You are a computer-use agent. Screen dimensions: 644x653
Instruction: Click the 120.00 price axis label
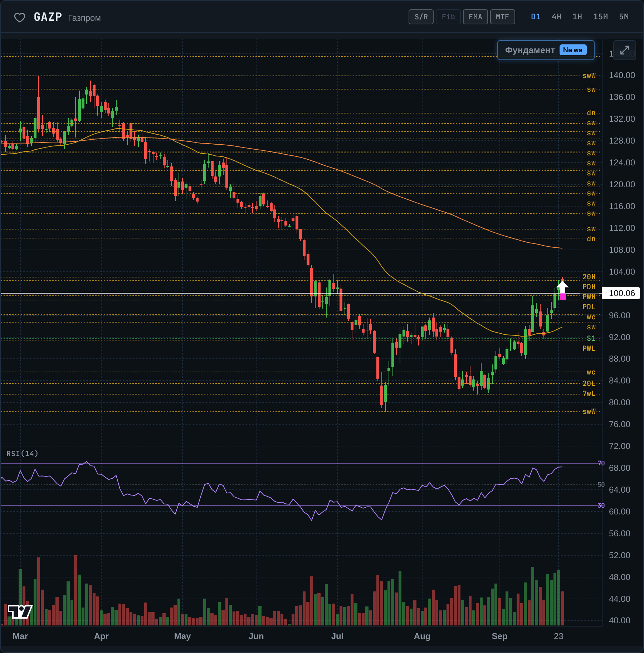[x=622, y=184]
